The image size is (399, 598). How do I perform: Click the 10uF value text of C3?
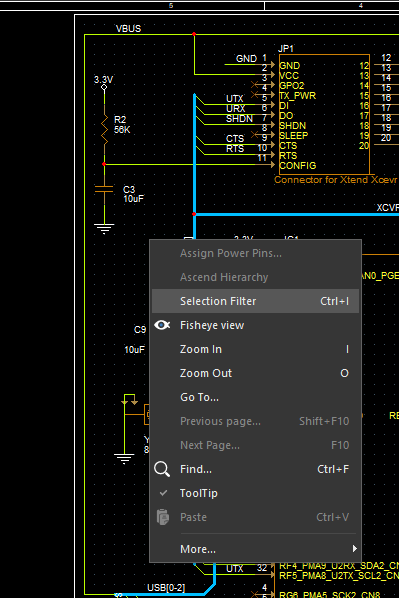134,199
